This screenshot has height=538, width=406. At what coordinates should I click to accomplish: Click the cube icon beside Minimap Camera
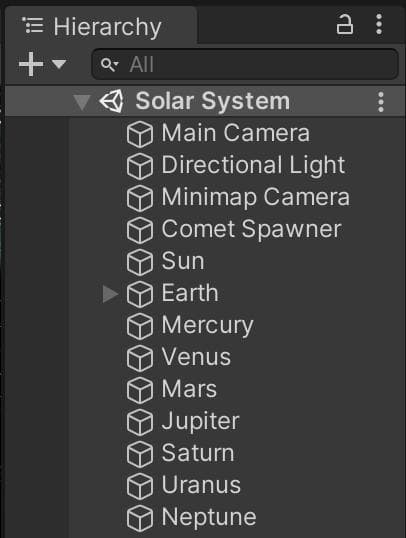tap(140, 198)
